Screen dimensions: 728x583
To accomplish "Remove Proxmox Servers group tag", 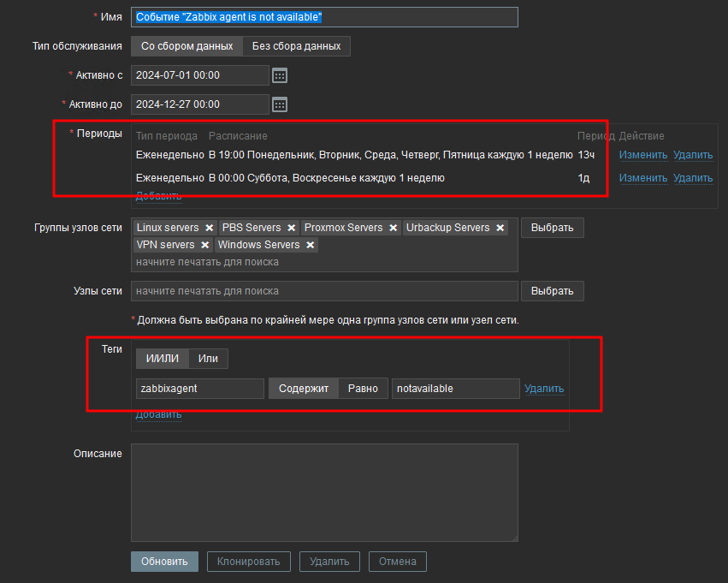I will [394, 228].
